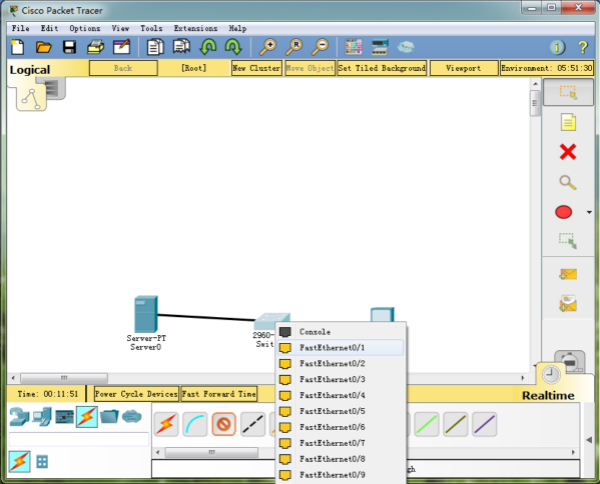Screen dimensions: 600x484
Task: Open a file with the folder icon
Action: coord(43,47)
